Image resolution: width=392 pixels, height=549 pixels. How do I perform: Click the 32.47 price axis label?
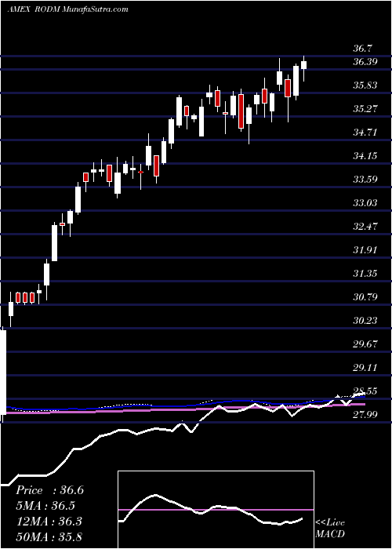366,226
